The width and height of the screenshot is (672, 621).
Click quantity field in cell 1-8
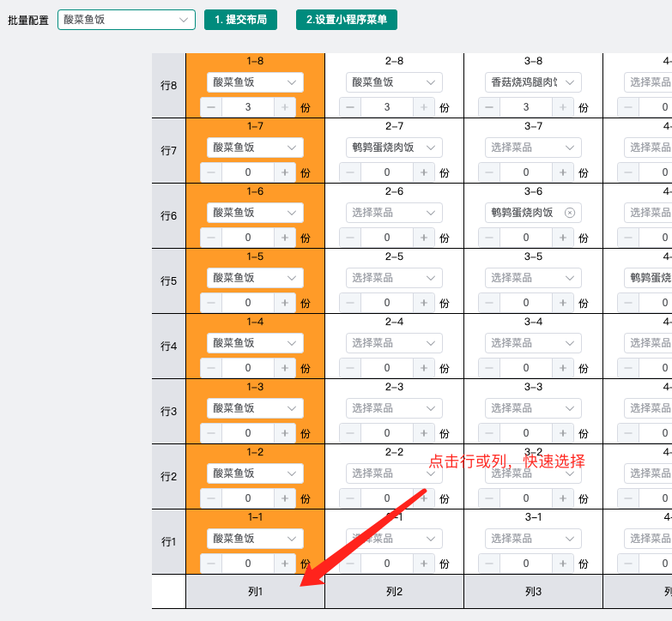click(x=248, y=107)
